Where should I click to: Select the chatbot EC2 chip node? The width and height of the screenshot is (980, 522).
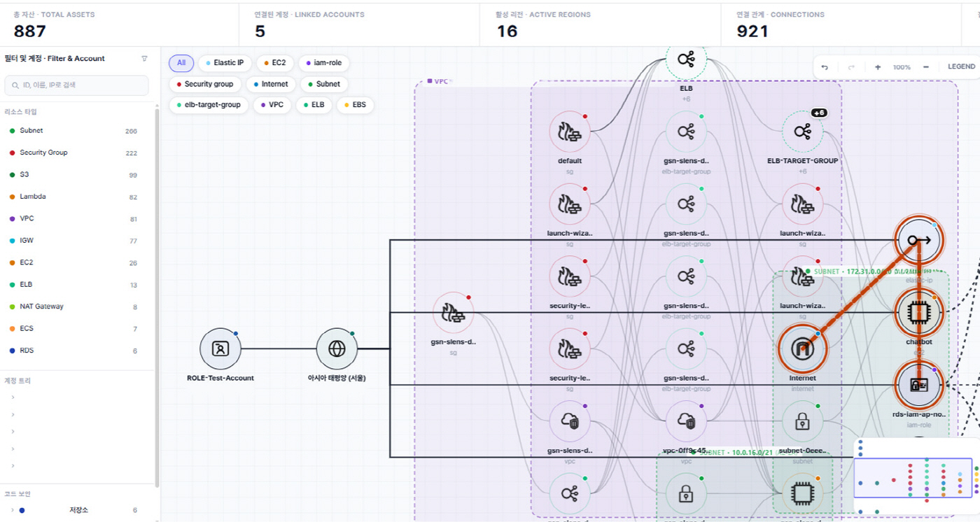pos(919,312)
